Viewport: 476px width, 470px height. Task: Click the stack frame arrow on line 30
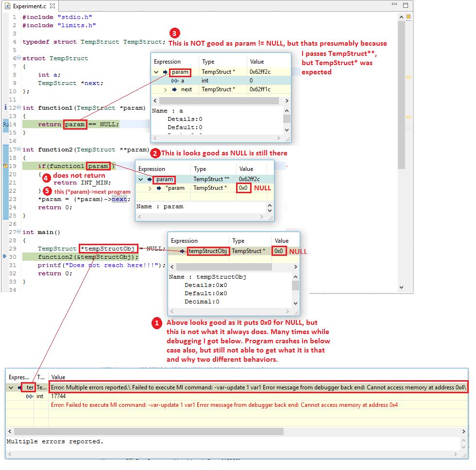(4, 256)
